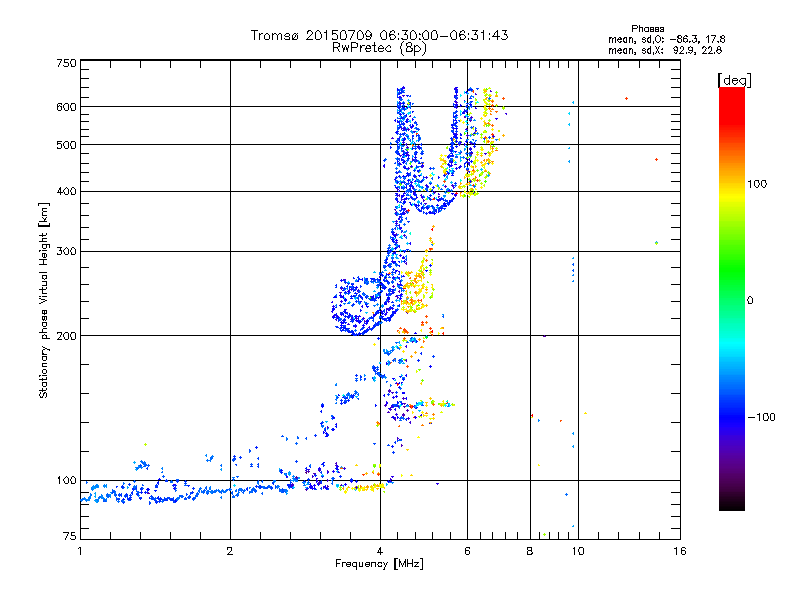
Task: Click the "Frequency [MHz]" axis label
Action: [379, 564]
